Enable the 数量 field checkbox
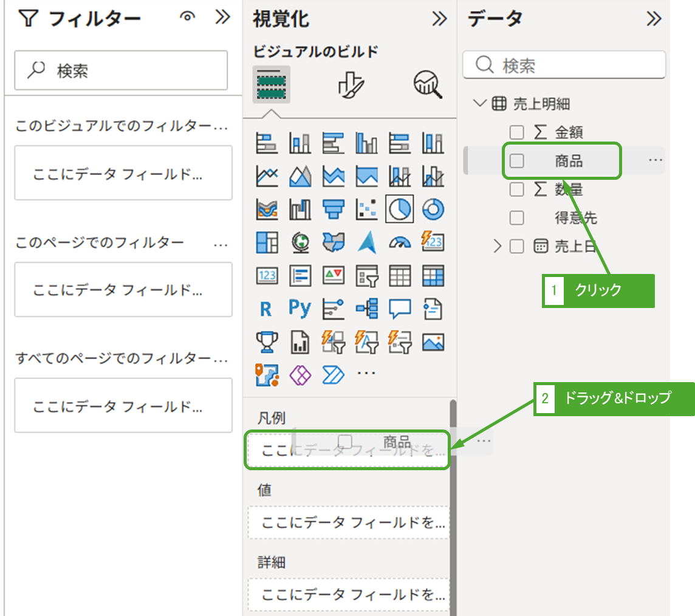The width and height of the screenshot is (695, 616). tap(516, 190)
